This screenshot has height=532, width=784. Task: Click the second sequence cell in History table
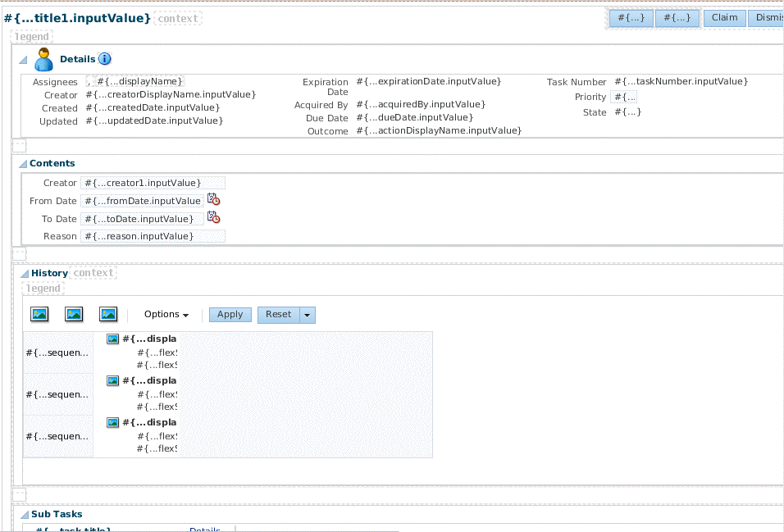58,394
